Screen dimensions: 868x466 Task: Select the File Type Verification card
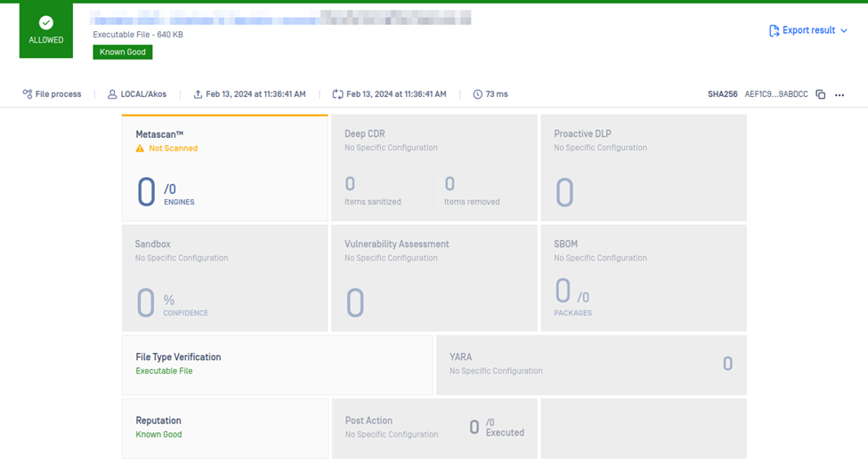[x=278, y=365]
